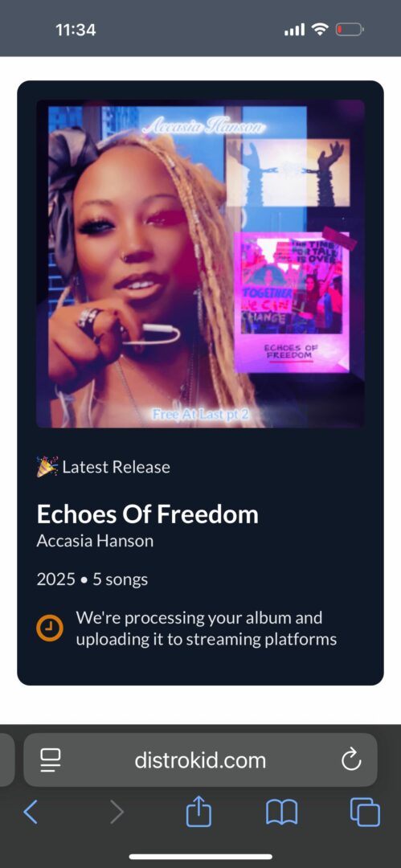The height and width of the screenshot is (868, 401).
Task: Open the Echoes Of Freedom album artwork
Action: (200, 264)
